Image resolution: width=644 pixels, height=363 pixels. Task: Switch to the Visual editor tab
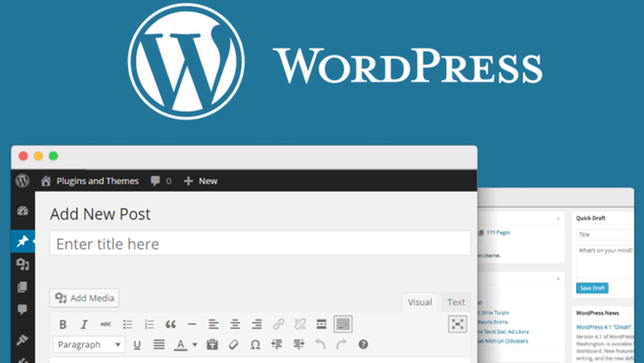point(419,302)
